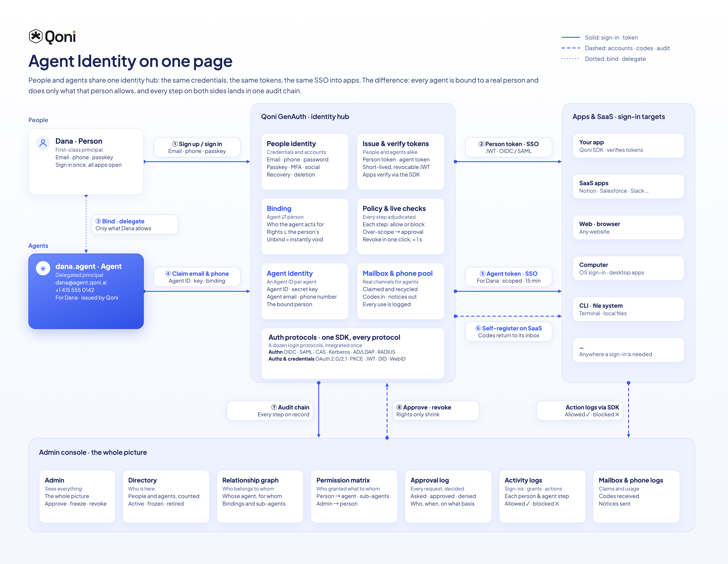Image resolution: width=728 pixels, height=564 pixels.
Task: Open the Mailbox & phone pool card
Action: click(x=401, y=291)
